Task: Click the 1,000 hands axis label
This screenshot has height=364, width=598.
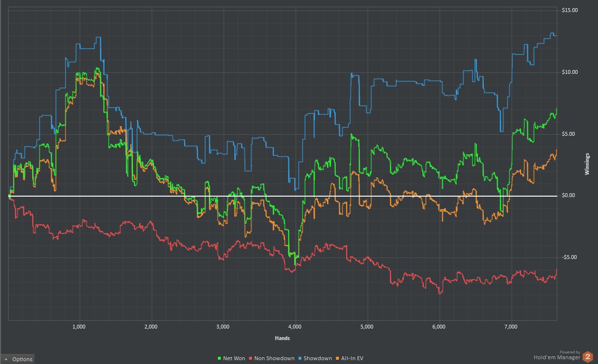Action: [79, 327]
